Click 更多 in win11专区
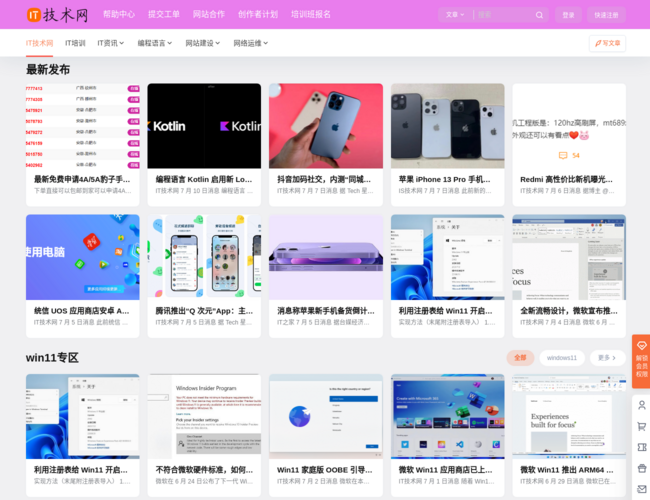 tap(607, 358)
